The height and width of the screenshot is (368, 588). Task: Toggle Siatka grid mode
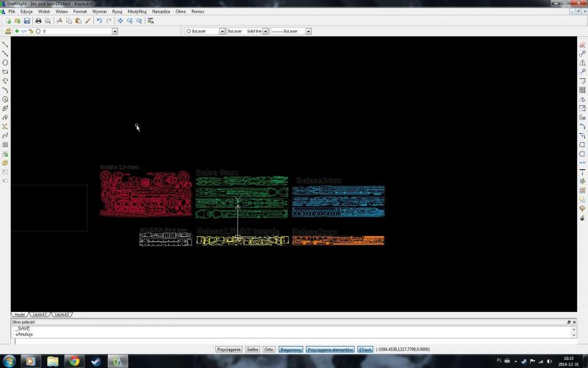[x=252, y=350]
